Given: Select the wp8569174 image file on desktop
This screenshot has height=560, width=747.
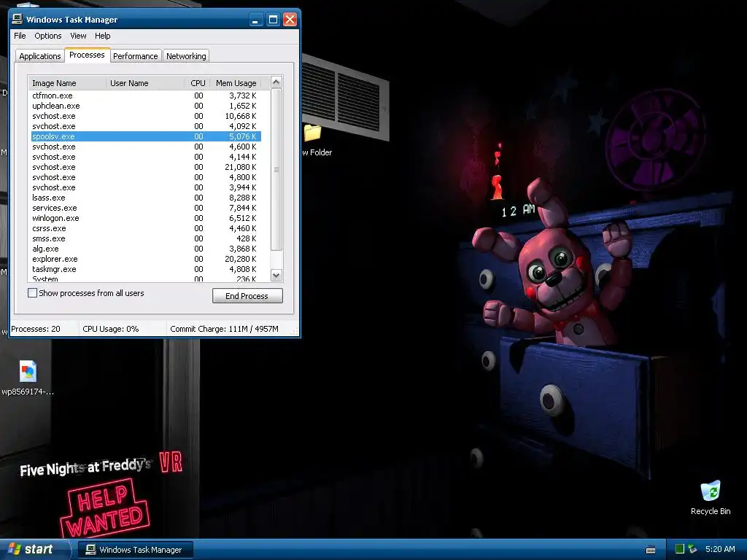Looking at the screenshot, I should point(28,378).
